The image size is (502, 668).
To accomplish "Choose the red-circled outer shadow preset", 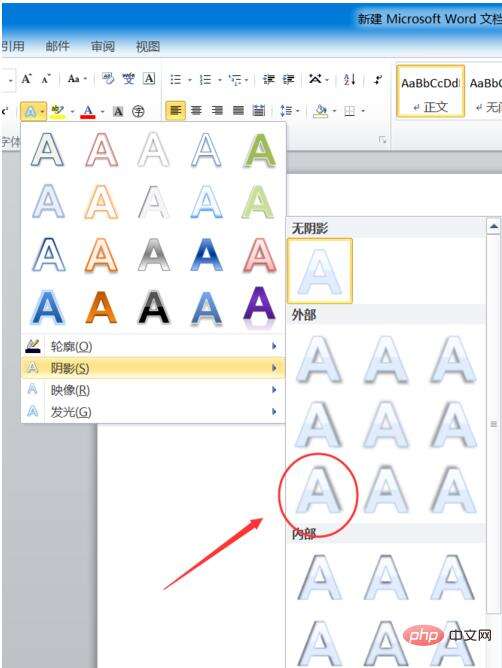I will [x=320, y=489].
